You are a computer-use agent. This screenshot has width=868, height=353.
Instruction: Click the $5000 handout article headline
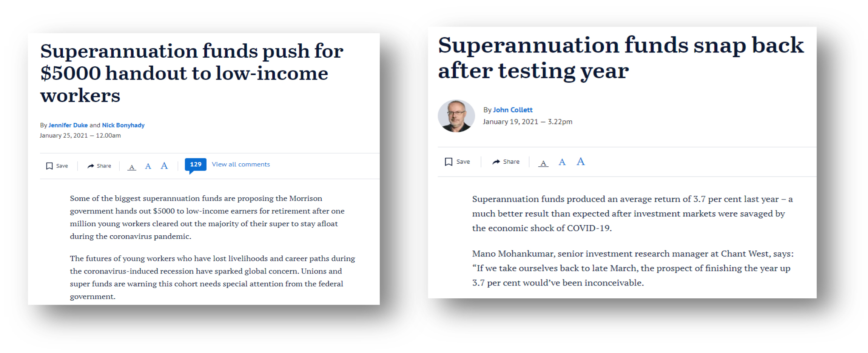click(x=192, y=73)
